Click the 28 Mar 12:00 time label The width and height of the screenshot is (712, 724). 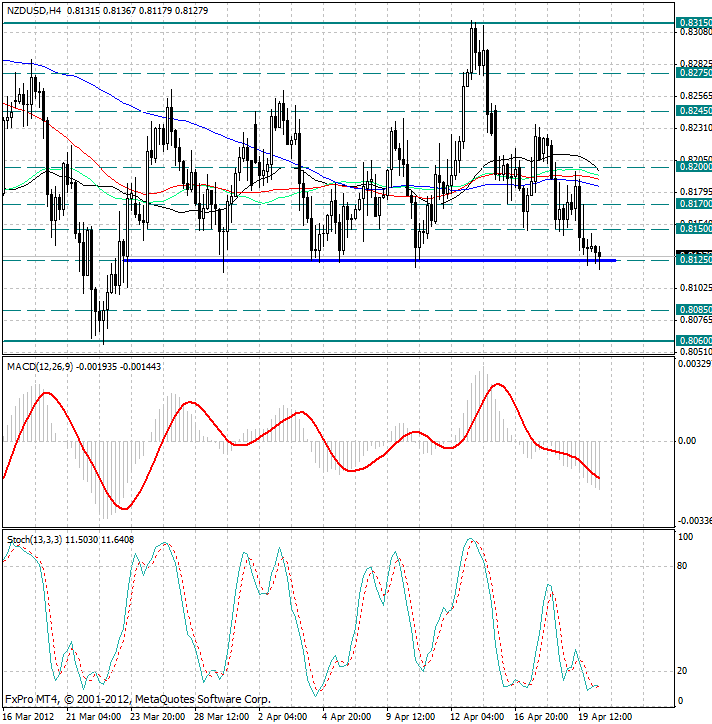[x=222, y=717]
